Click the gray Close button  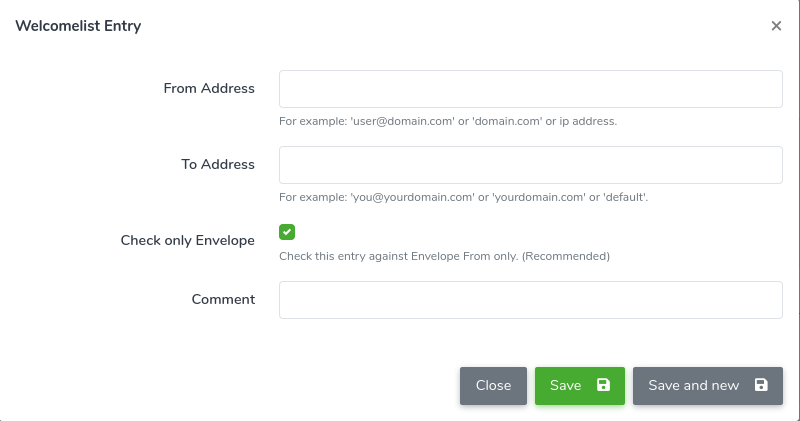point(493,386)
